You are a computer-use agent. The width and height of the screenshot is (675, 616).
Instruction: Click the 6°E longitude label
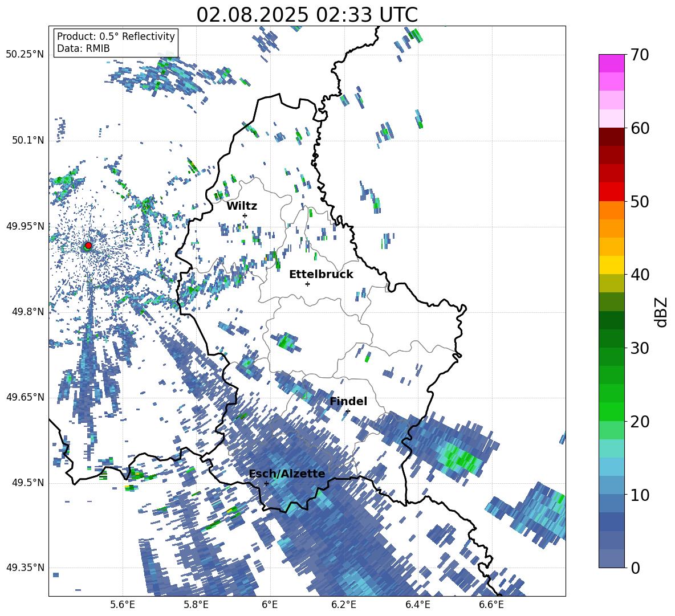click(x=270, y=605)
